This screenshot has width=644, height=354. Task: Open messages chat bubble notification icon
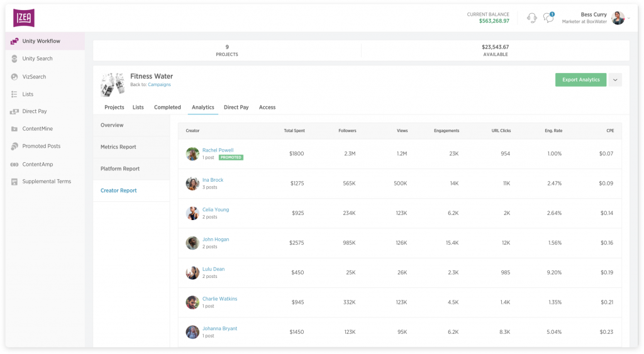(x=548, y=18)
